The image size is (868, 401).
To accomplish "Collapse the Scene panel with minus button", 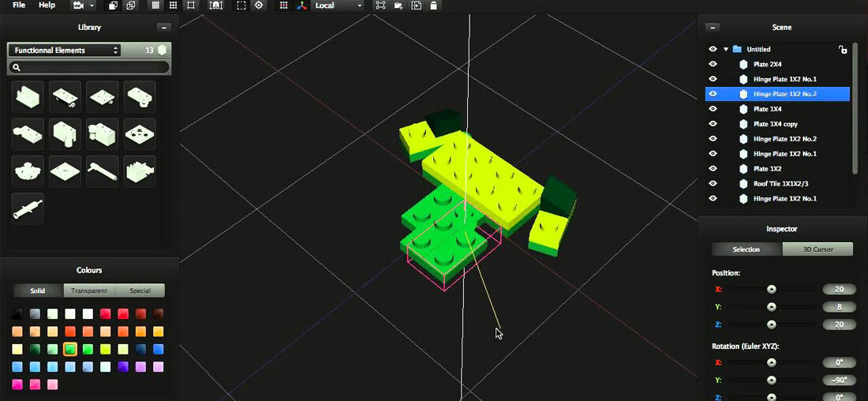I will point(713,27).
